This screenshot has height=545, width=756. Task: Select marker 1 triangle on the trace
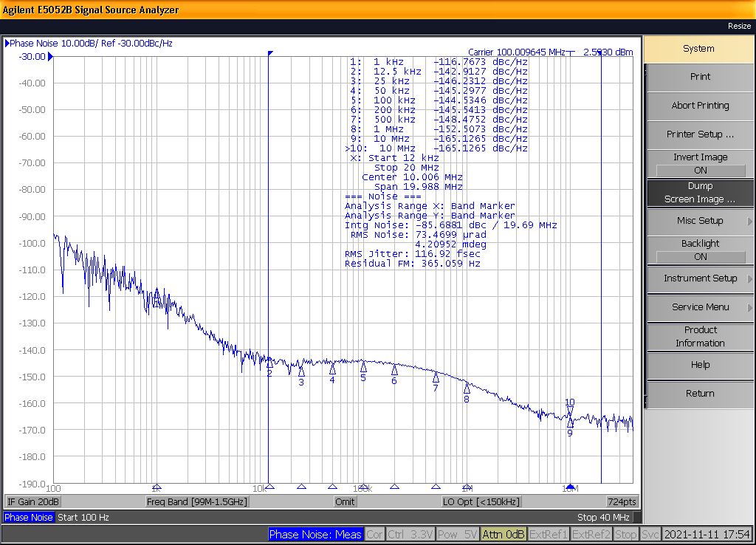tap(157, 294)
